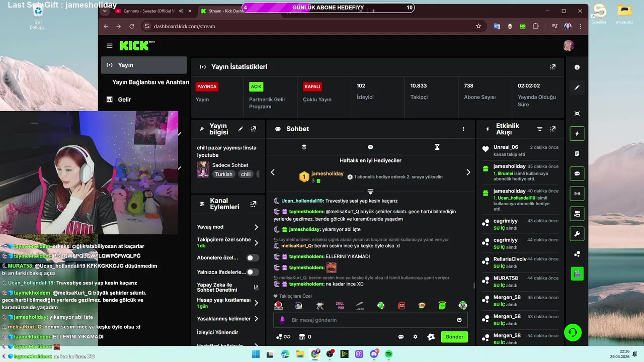Filter the Etkinlik Akışı feed
644x362 pixels.
click(540, 129)
